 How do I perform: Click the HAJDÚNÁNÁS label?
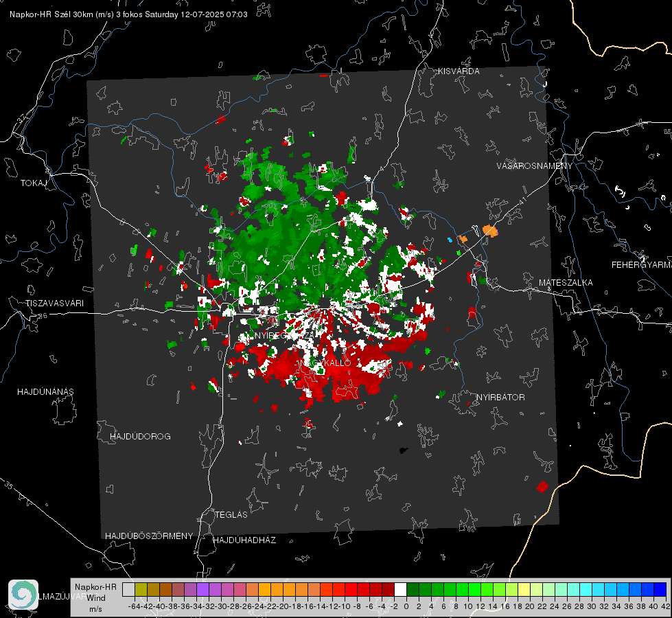(x=45, y=392)
